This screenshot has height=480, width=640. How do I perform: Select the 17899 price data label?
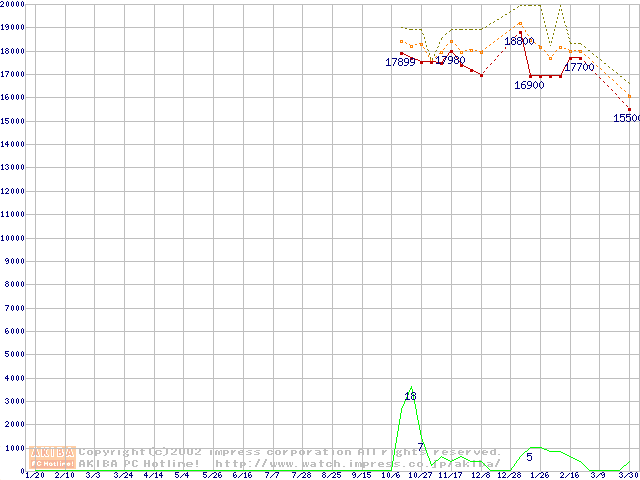[x=401, y=63]
